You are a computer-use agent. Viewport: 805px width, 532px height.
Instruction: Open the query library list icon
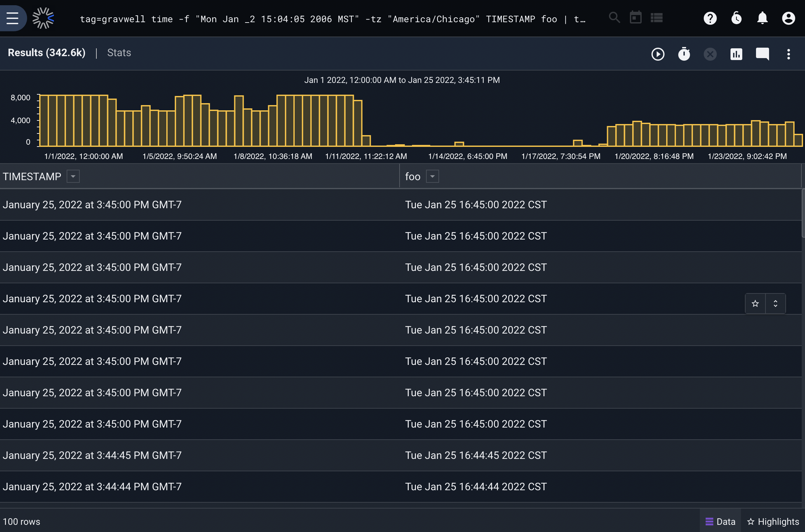[x=657, y=18]
